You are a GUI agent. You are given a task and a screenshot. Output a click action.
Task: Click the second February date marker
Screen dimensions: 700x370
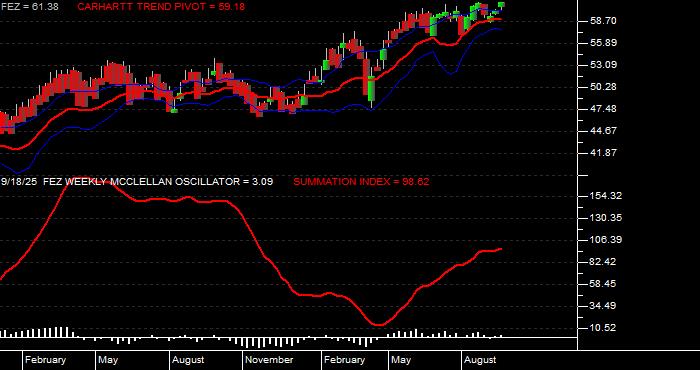coord(344,360)
